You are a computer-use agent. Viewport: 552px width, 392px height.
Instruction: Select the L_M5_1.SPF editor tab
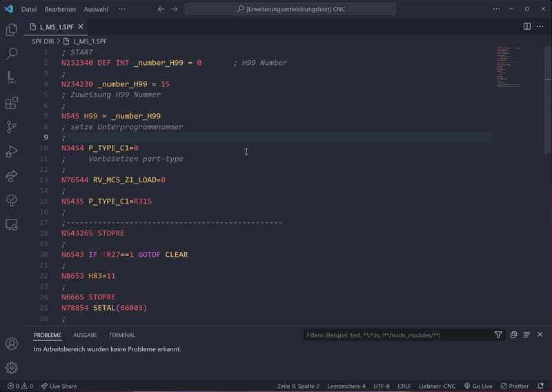[x=56, y=27]
